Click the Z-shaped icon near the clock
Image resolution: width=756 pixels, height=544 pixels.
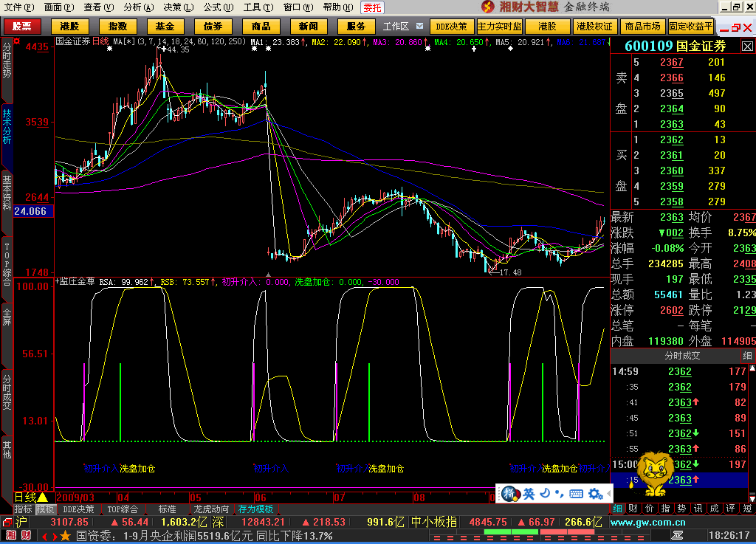pos(678,535)
